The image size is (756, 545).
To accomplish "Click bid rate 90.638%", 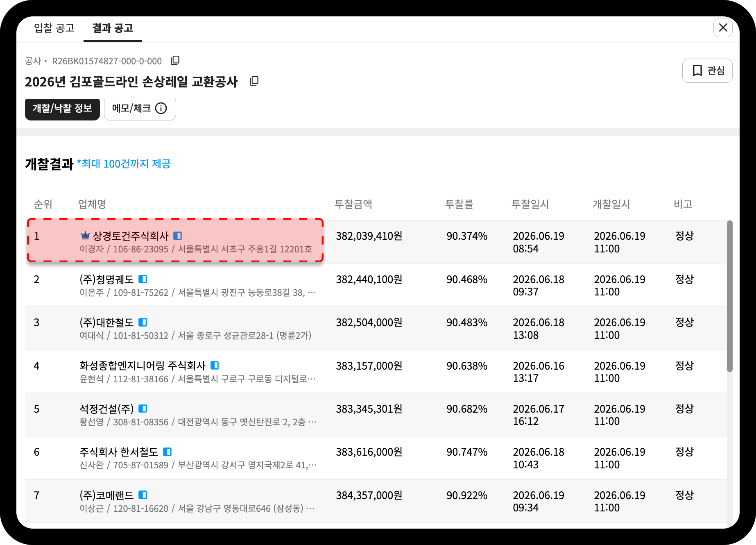I will (x=467, y=366).
